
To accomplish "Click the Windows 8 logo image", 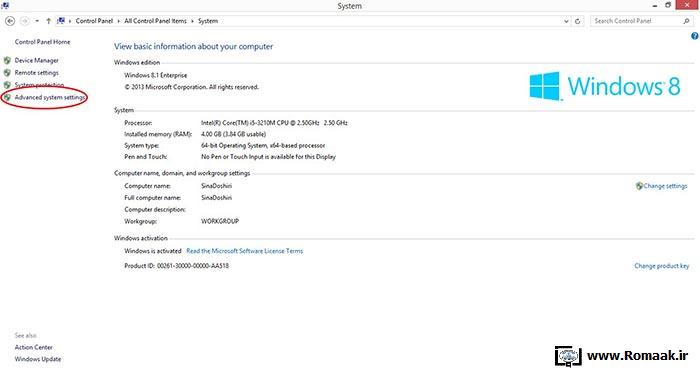I will pyautogui.click(x=605, y=86).
